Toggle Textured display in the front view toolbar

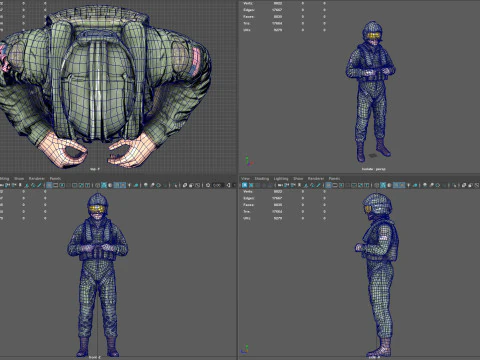pos(123,185)
